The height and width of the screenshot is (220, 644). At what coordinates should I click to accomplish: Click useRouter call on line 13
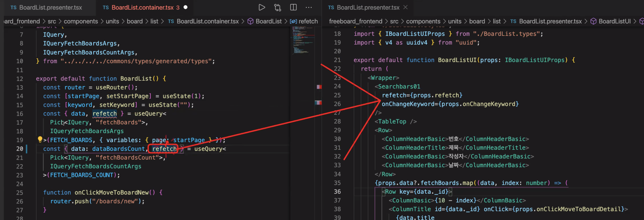115,87
